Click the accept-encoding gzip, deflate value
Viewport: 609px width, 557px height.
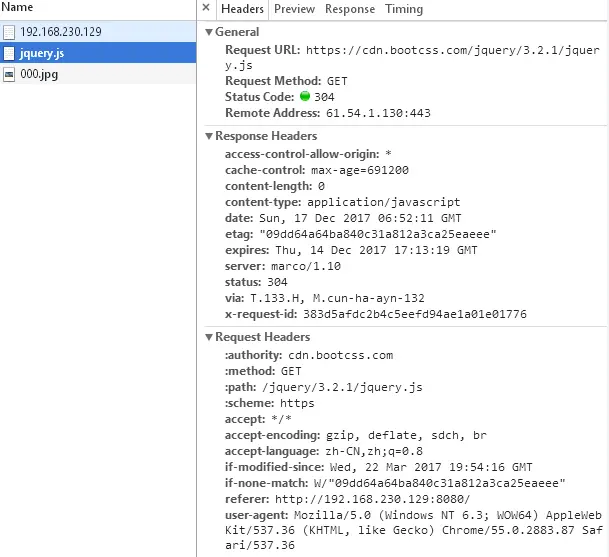click(406, 435)
